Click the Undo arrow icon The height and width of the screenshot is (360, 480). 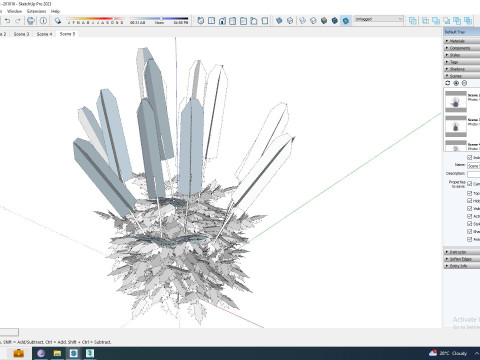tap(7, 21)
